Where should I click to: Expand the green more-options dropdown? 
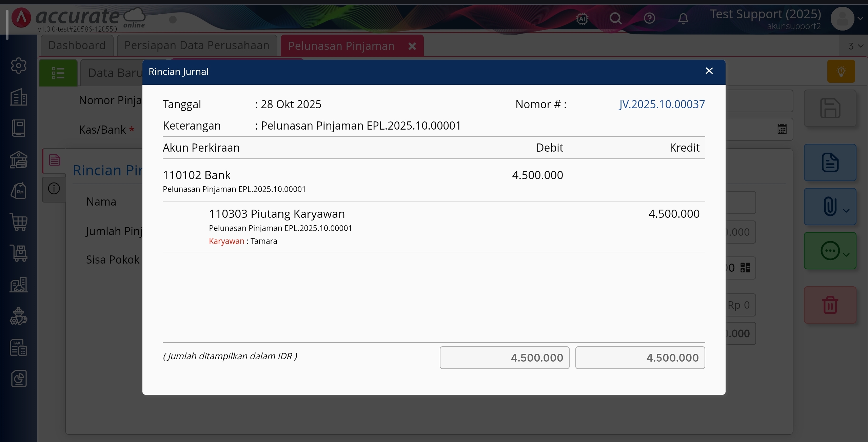(846, 255)
